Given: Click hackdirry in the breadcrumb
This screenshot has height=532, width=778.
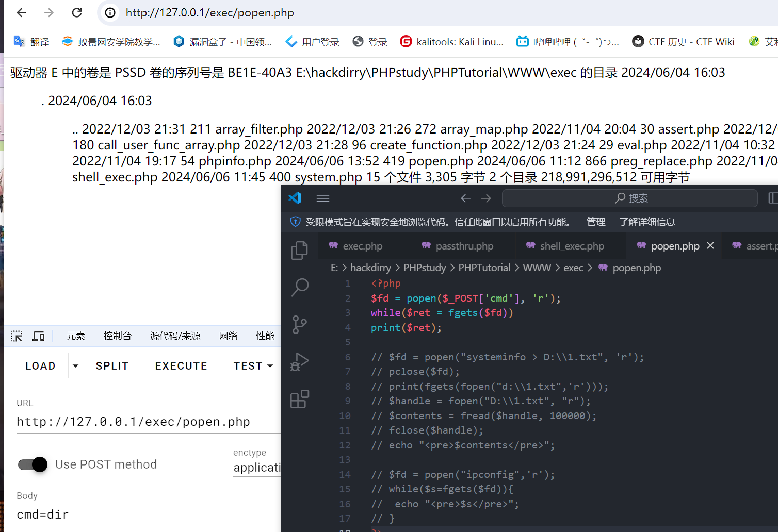Looking at the screenshot, I should (x=370, y=268).
